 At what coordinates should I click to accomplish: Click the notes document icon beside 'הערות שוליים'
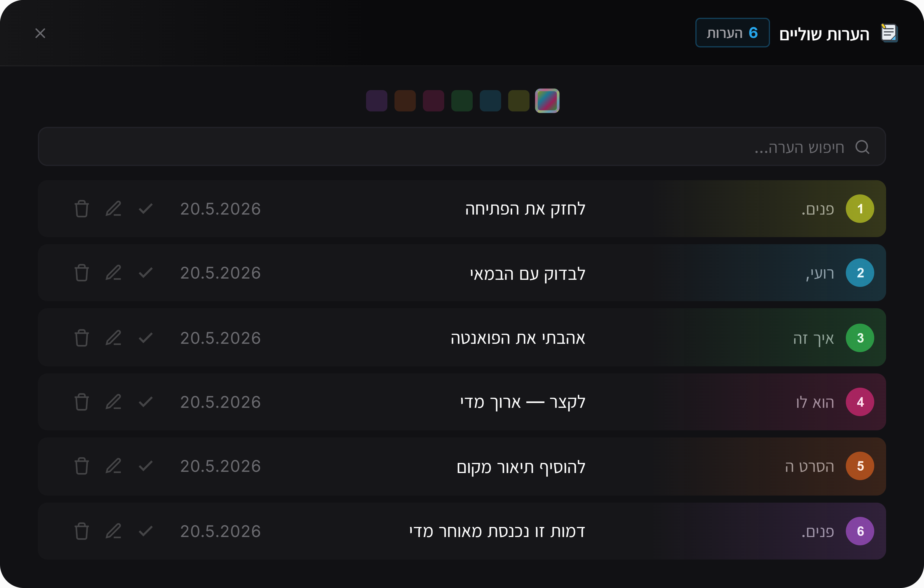pos(889,33)
